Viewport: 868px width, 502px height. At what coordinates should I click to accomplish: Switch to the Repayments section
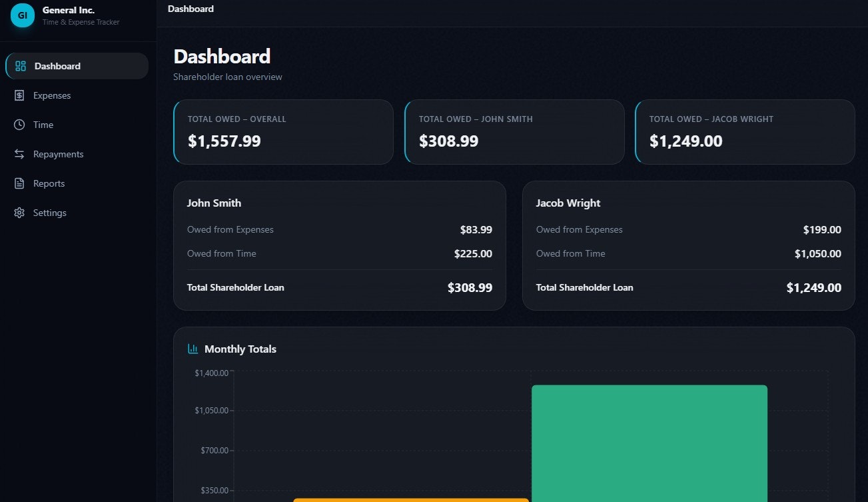[x=58, y=153]
